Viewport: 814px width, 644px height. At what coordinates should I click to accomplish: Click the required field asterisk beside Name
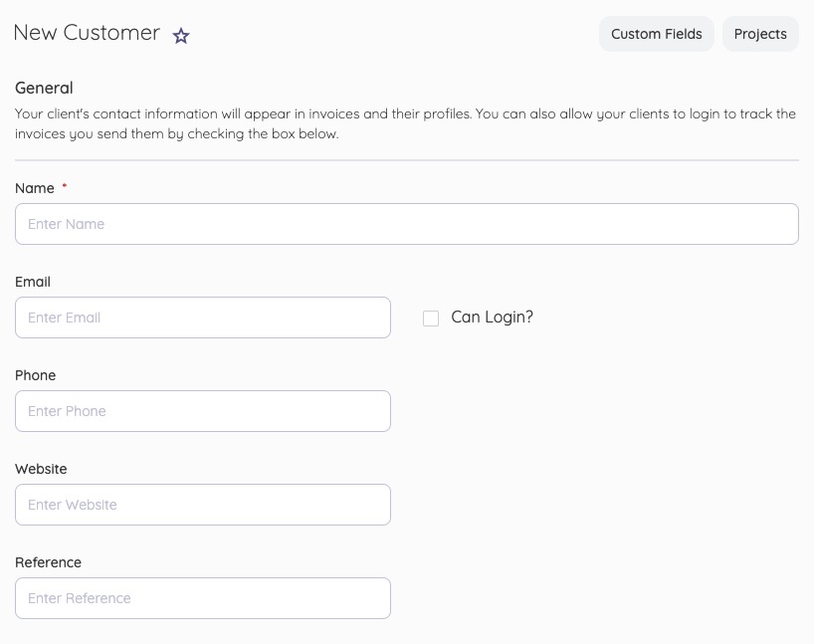coord(64,185)
